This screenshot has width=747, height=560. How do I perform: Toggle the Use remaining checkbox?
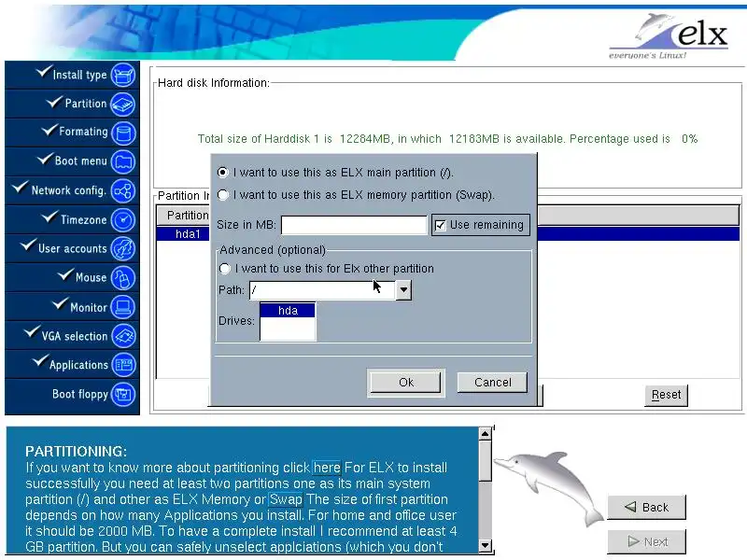point(441,225)
